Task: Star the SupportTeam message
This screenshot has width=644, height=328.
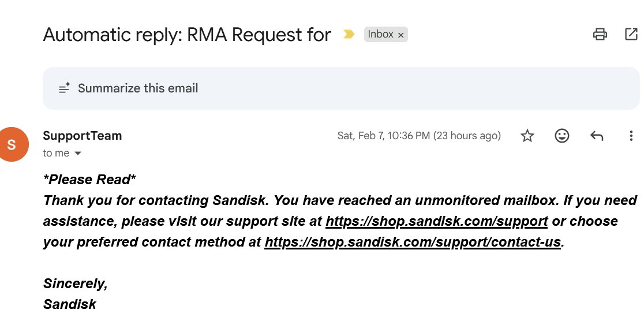Action: tap(527, 136)
